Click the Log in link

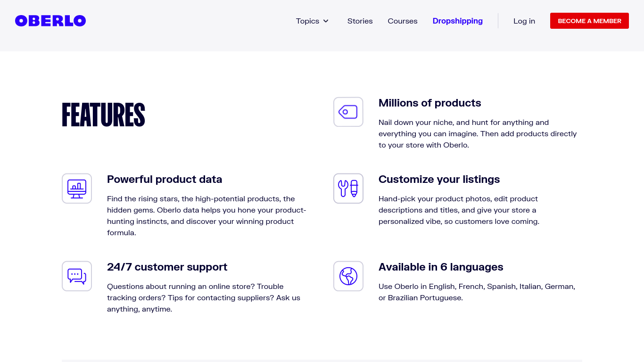click(524, 21)
